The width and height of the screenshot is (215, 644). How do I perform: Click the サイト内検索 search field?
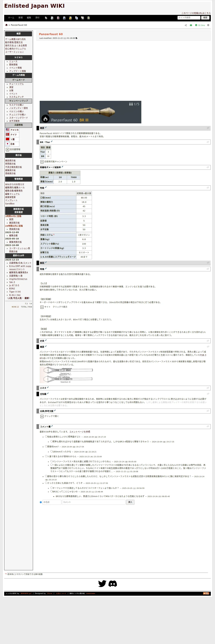click(189, 18)
